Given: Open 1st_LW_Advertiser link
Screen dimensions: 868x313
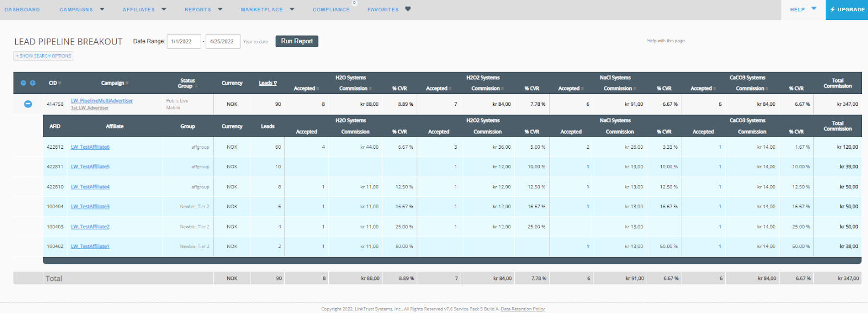Looking at the screenshot, I should tap(90, 108).
